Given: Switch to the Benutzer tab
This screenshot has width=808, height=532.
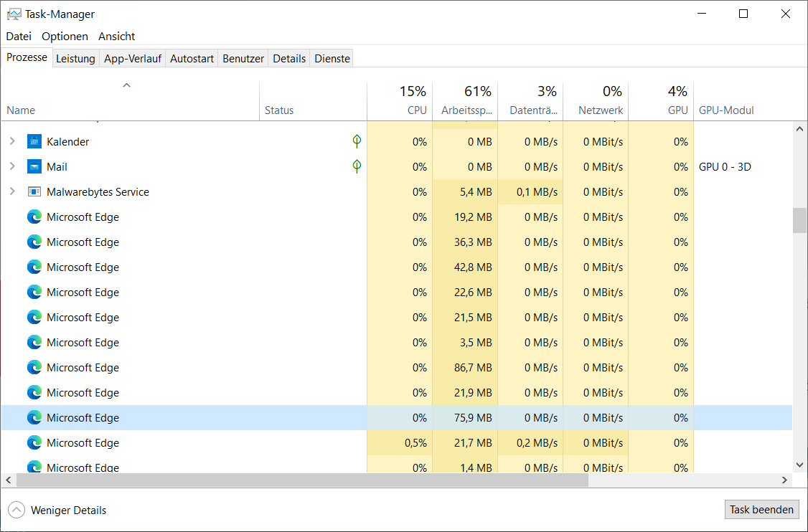Looking at the screenshot, I should (x=243, y=59).
